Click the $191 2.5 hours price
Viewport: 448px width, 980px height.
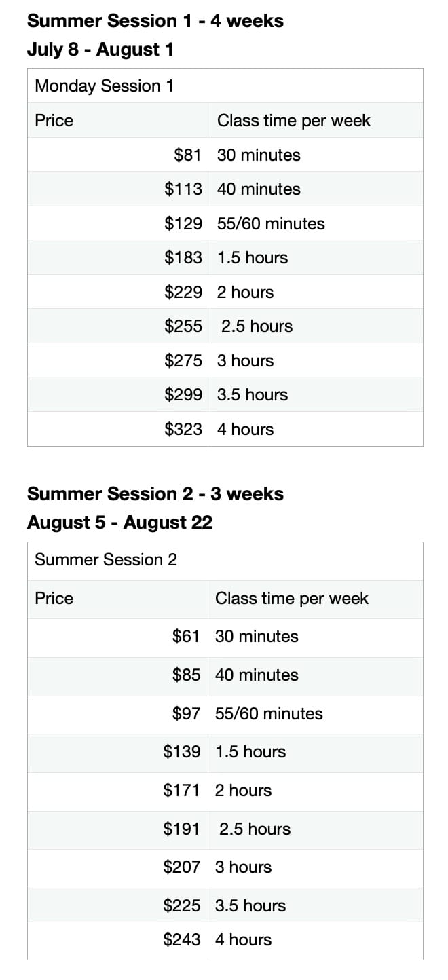click(182, 829)
